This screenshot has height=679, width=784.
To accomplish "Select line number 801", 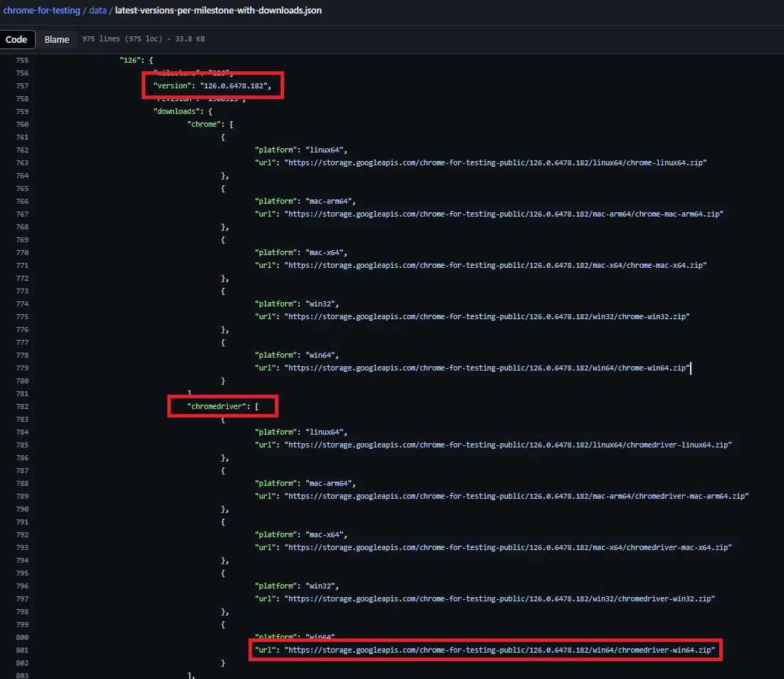I will (22, 650).
